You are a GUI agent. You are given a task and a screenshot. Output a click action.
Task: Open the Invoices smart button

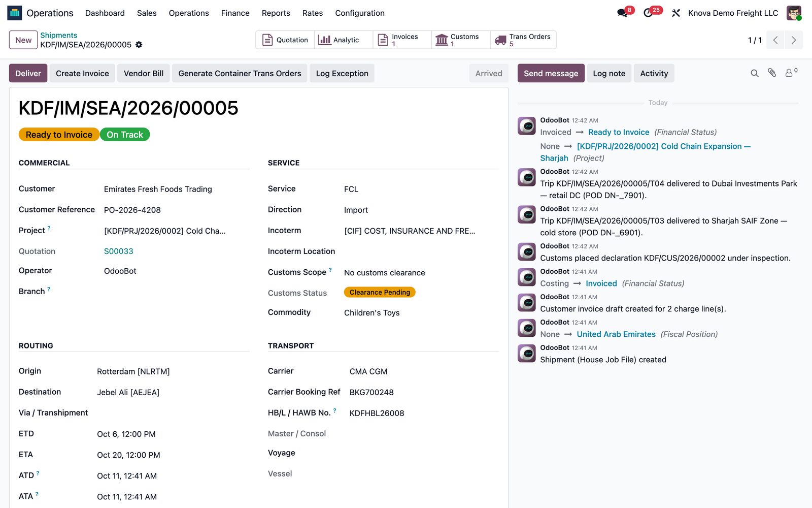click(x=402, y=40)
